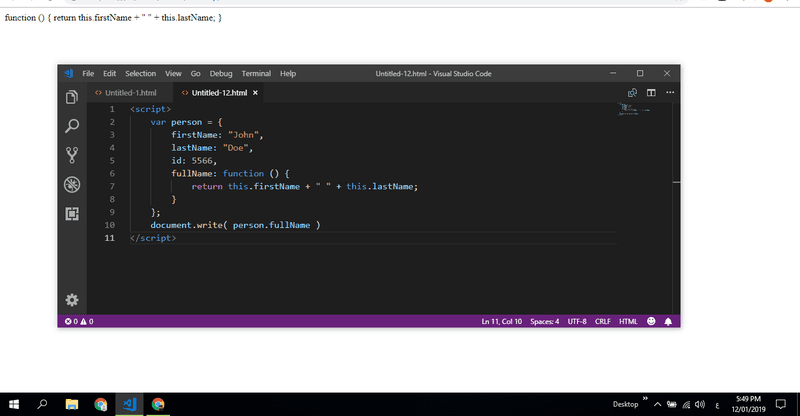
Task: Change line ending via CRLF entry
Action: [603, 321]
